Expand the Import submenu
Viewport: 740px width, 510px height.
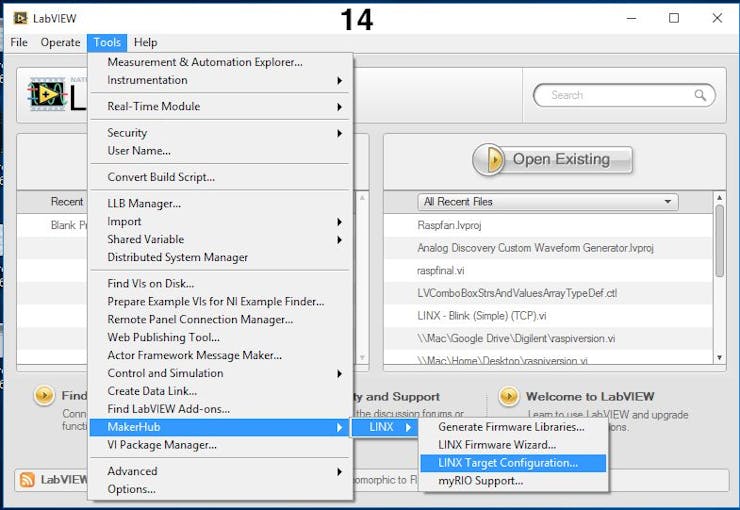[221, 222]
